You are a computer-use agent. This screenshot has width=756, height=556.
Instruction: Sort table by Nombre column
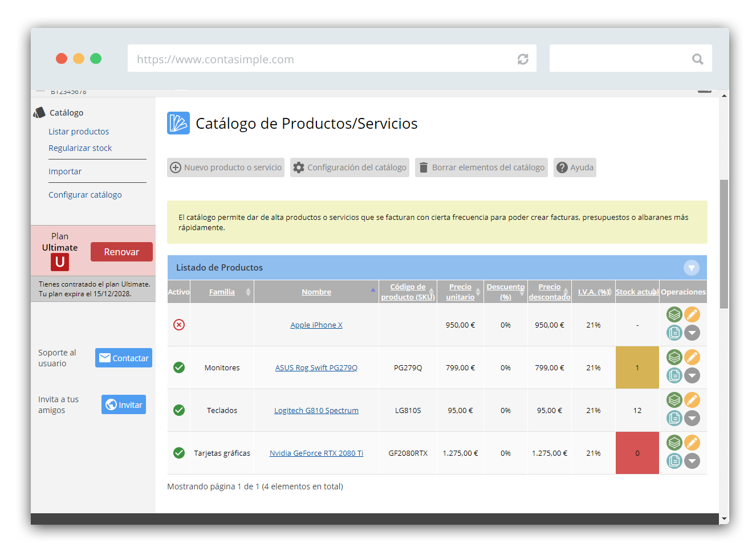pos(316,292)
